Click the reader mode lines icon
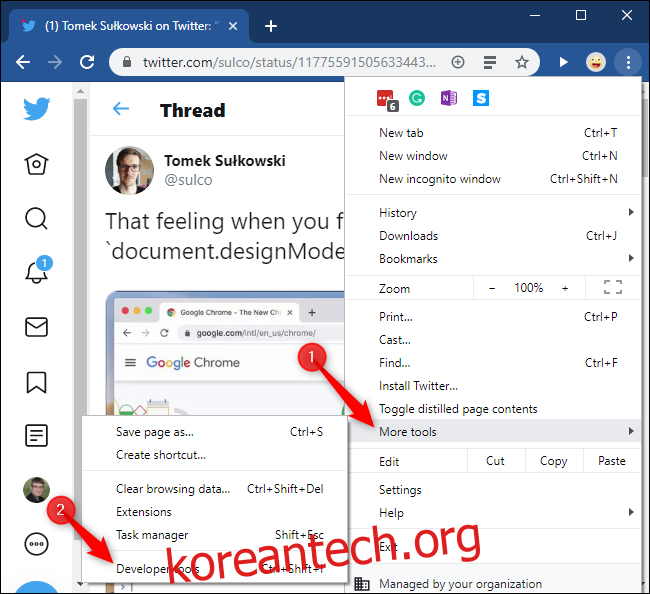This screenshot has width=650, height=594. point(490,62)
